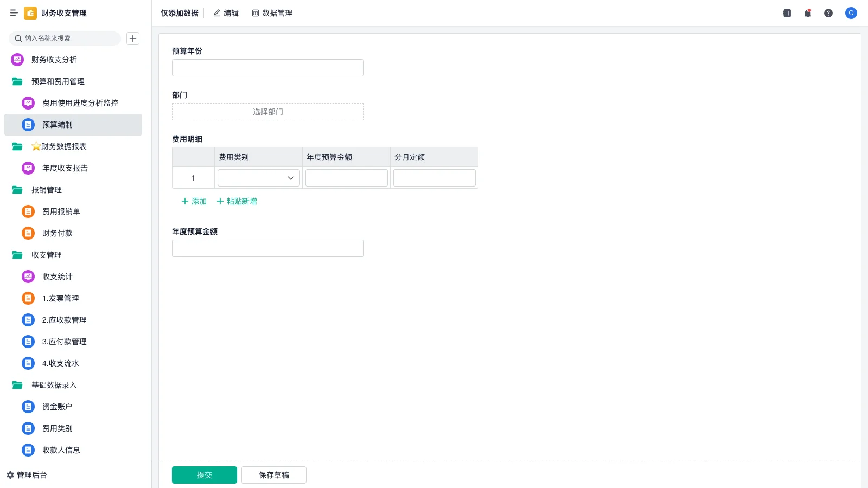Switch to the 数据管理 tab

(x=272, y=13)
